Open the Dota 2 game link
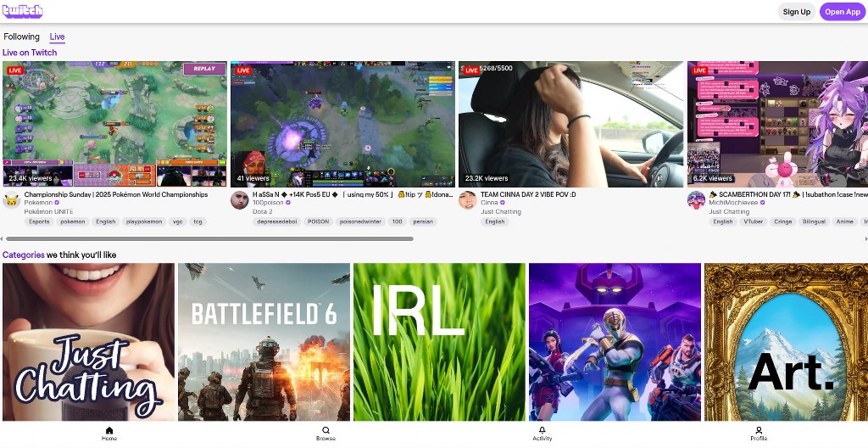This screenshot has height=448, width=868. (263, 212)
